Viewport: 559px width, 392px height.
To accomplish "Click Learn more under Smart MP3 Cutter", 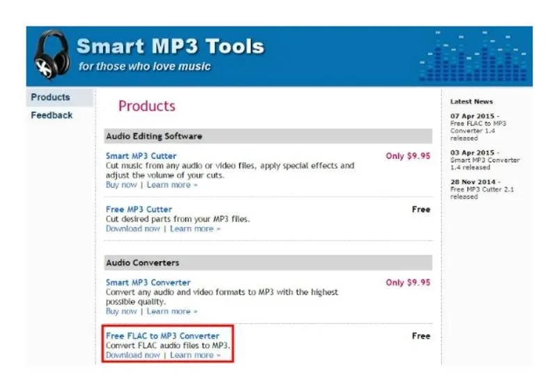I will click(x=172, y=185).
